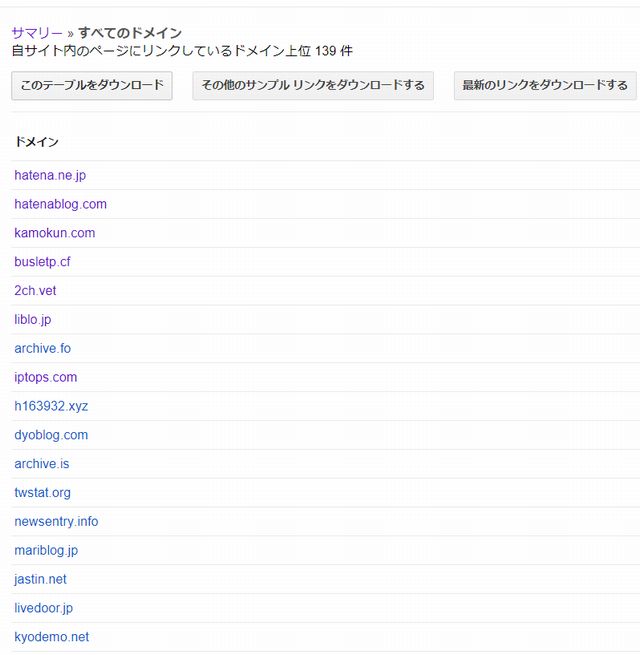Screen dimensions: 640x655
Task: Open the liblo.jp domain link
Action: [x=33, y=320]
